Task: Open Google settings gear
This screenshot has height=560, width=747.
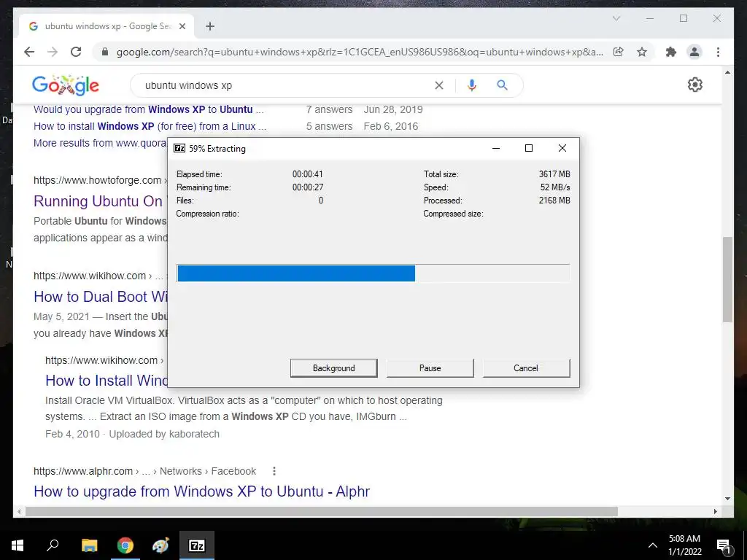Action: [694, 85]
